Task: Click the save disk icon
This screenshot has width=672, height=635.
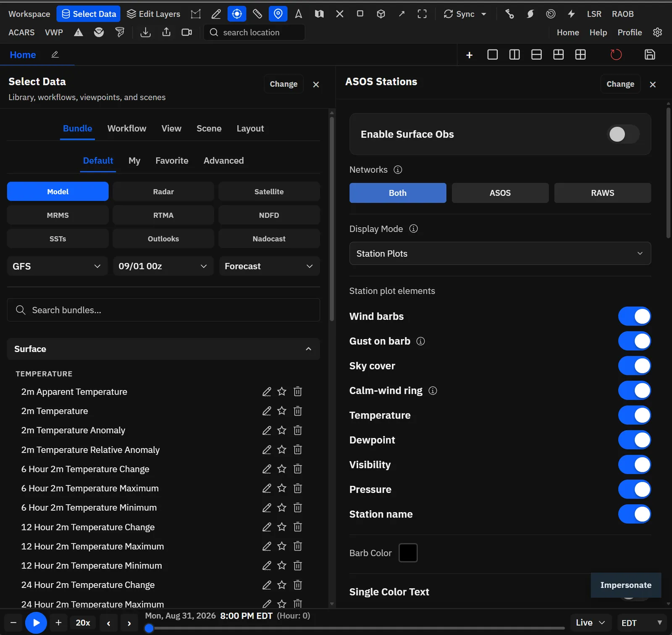Action: point(650,55)
